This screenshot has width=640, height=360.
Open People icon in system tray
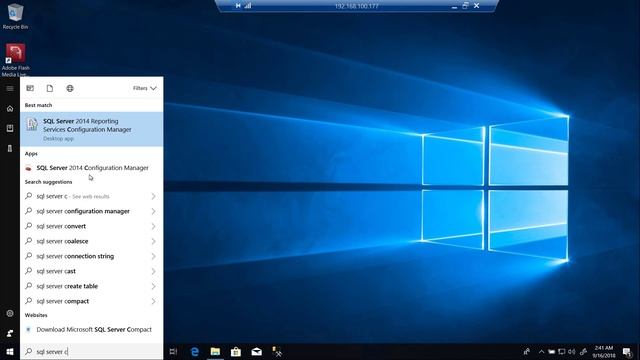(x=527, y=351)
